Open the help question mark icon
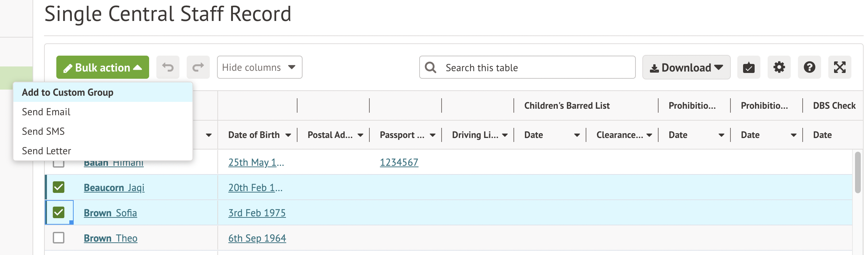Screen dimensions: 868x255 pyautogui.click(x=810, y=67)
